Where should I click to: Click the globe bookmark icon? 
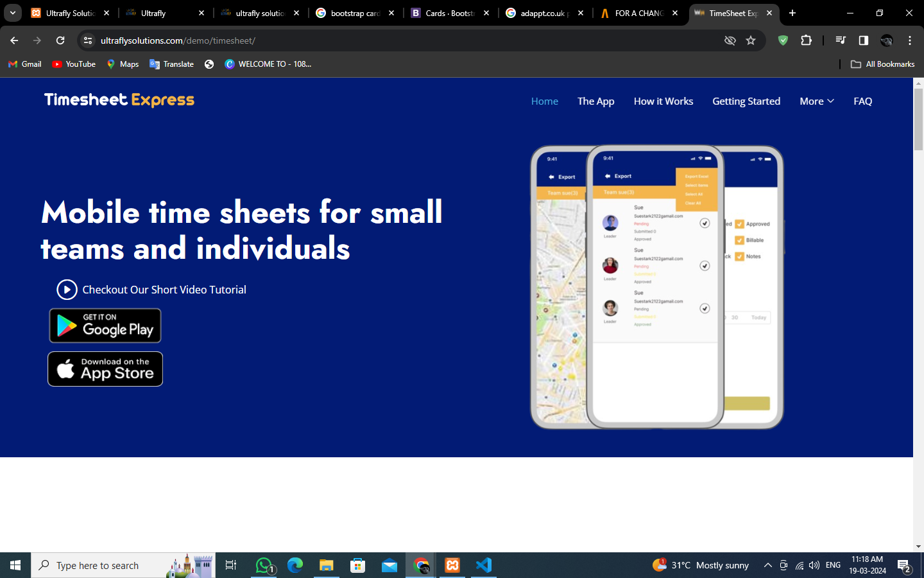[x=209, y=64]
